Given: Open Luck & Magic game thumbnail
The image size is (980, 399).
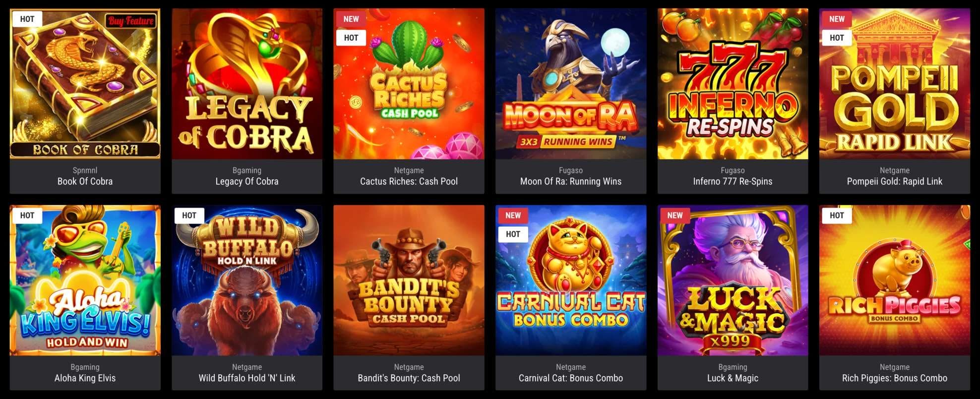Looking at the screenshot, I should [x=733, y=281].
